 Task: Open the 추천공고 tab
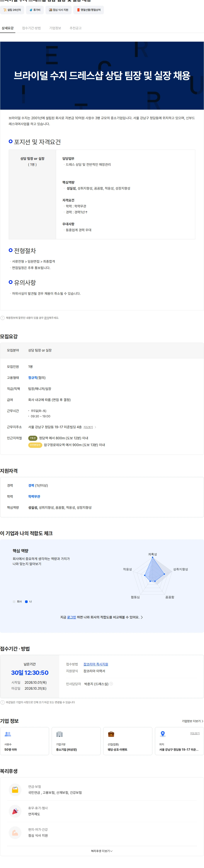click(x=75, y=28)
